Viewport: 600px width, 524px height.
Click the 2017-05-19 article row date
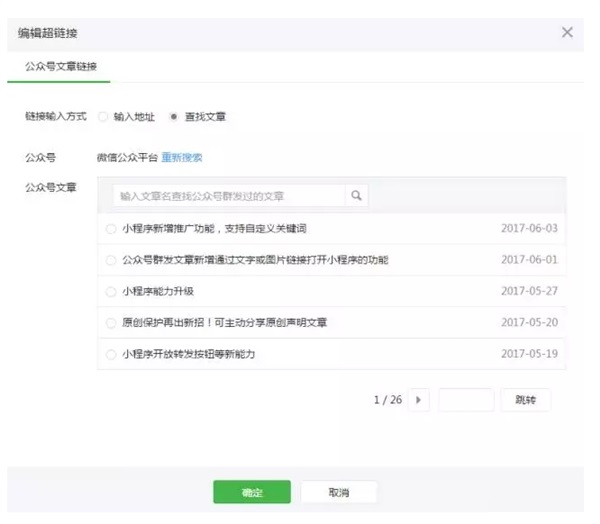coord(529,354)
